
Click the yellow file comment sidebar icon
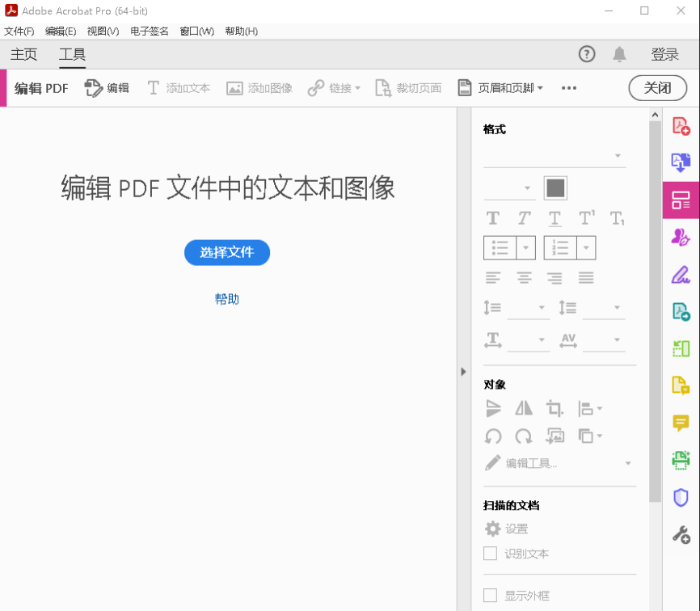[x=681, y=386]
